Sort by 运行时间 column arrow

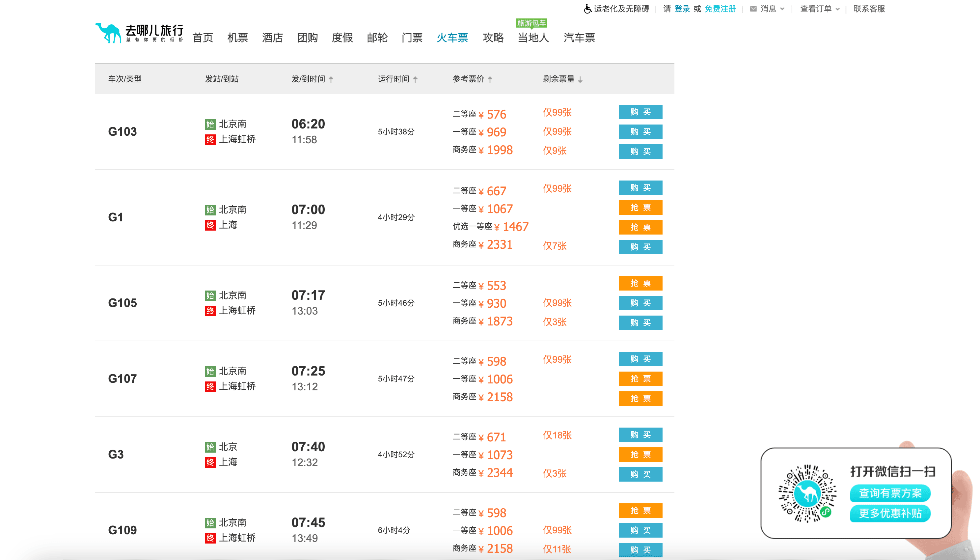[415, 79]
